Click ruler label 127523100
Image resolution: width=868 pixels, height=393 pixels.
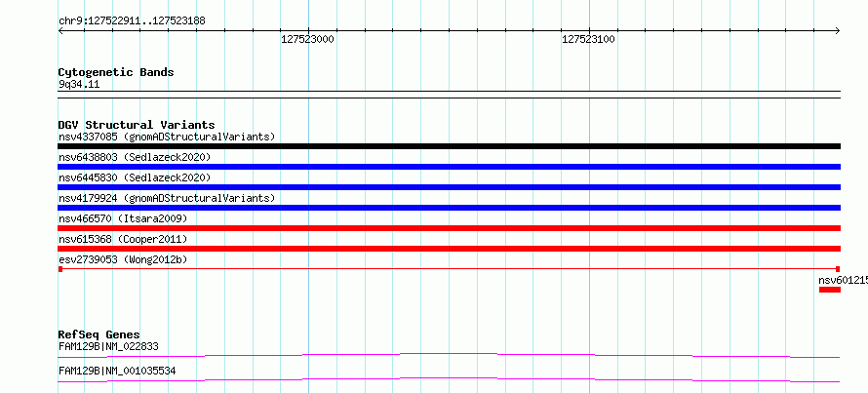click(x=588, y=39)
